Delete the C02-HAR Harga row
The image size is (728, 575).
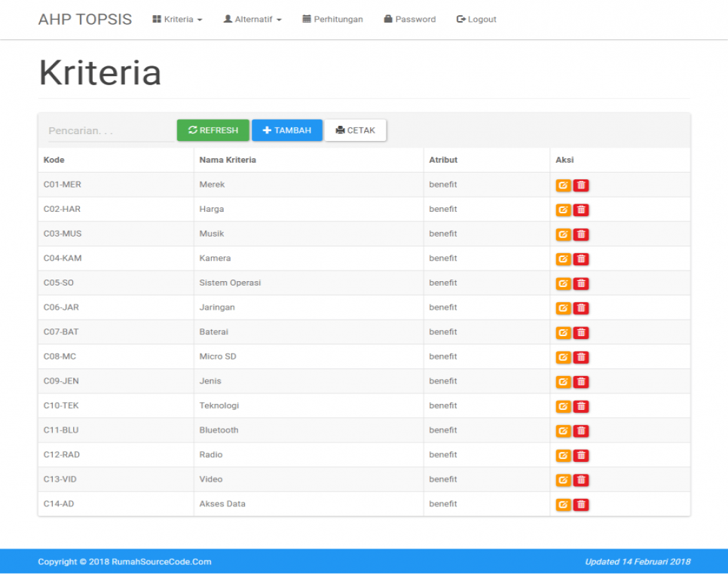pyautogui.click(x=581, y=210)
